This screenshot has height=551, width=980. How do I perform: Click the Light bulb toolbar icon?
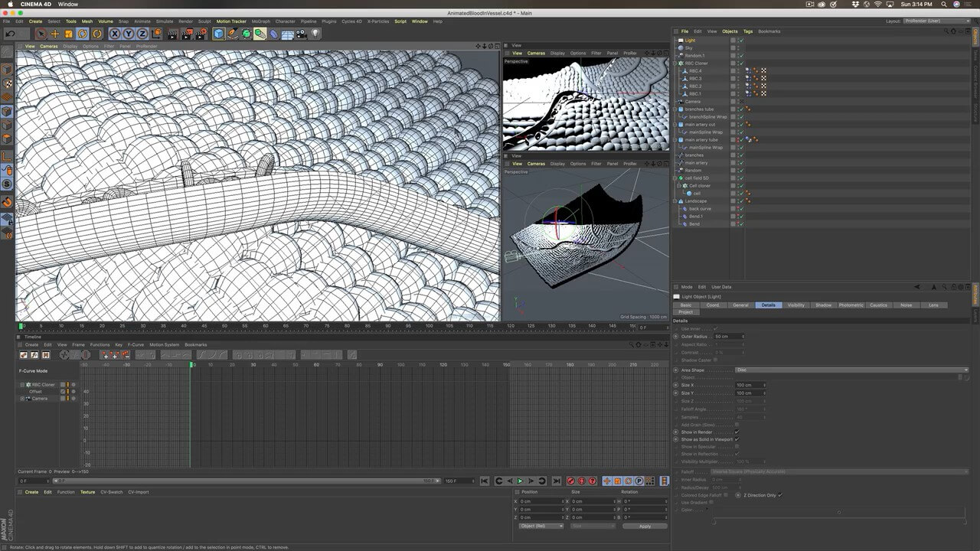pos(315,34)
